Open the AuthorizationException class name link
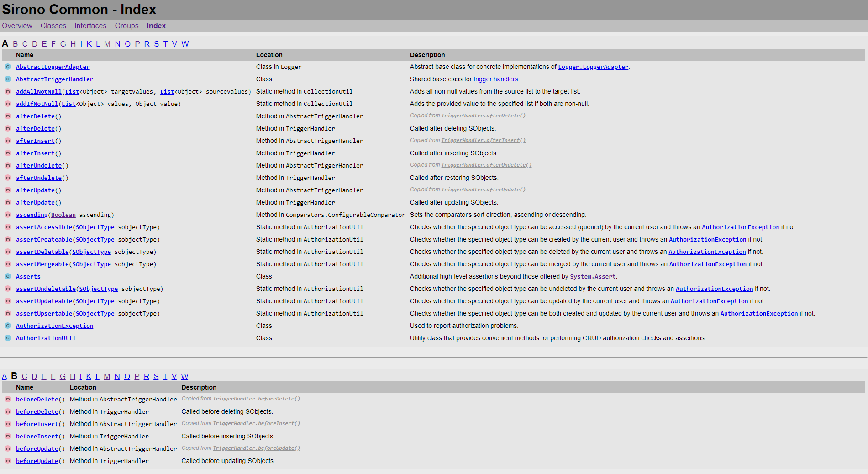Viewport: 868px width, 474px height. pyautogui.click(x=55, y=326)
